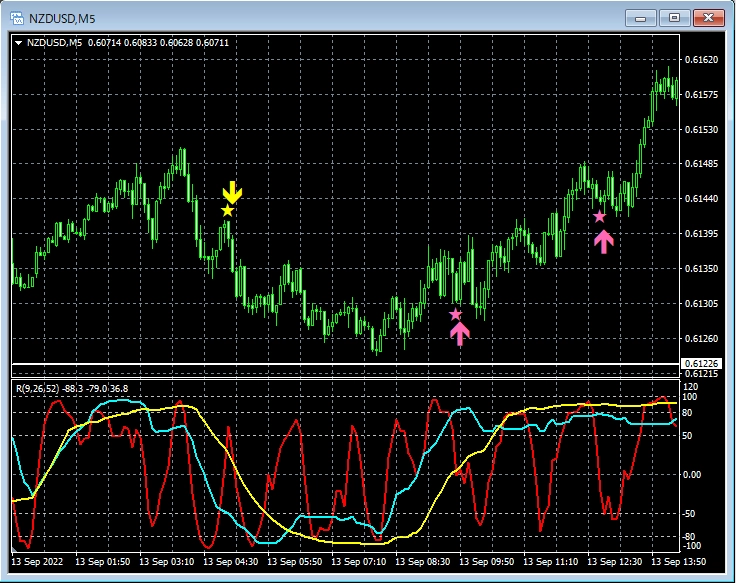Click the pink star near 0.61420 level

click(x=599, y=216)
